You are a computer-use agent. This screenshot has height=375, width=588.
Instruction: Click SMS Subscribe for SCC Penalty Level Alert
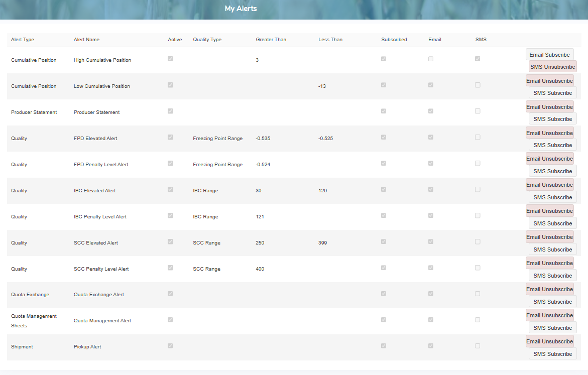(552, 275)
